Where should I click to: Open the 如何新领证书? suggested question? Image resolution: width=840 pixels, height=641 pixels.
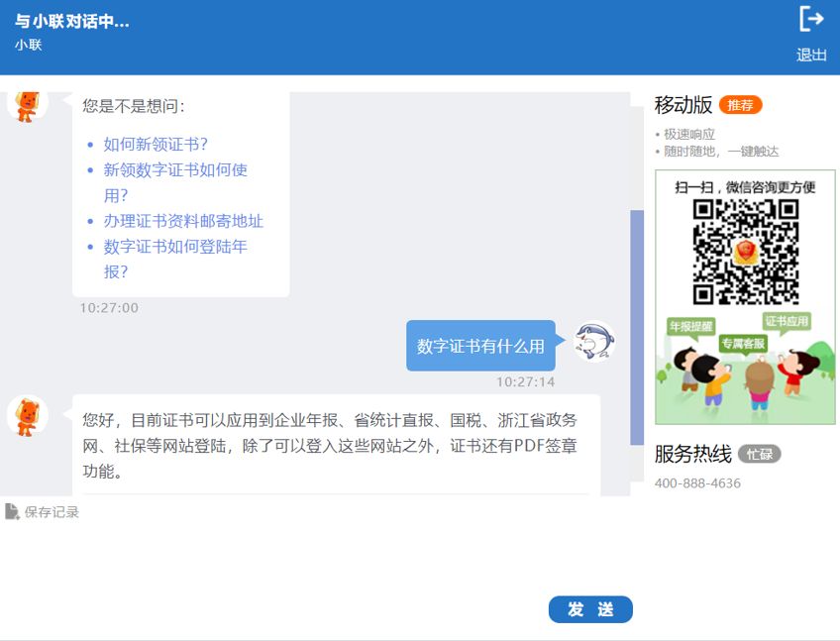(156, 144)
